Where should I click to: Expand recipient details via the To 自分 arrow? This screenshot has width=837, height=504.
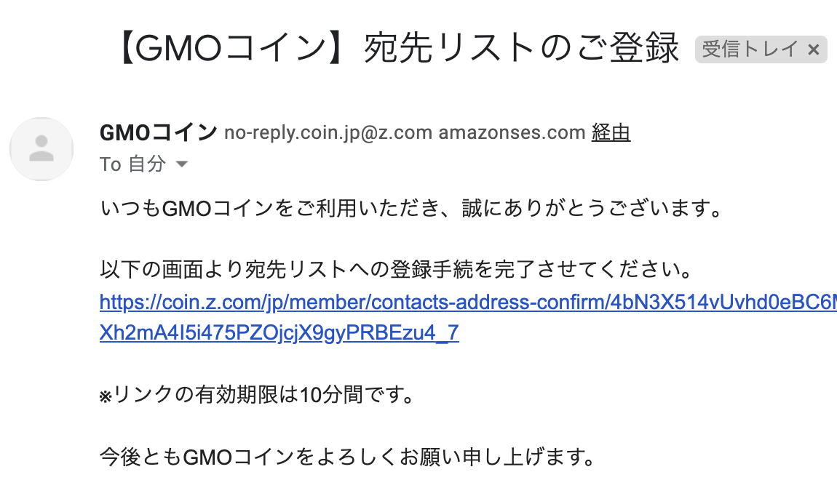click(181, 164)
